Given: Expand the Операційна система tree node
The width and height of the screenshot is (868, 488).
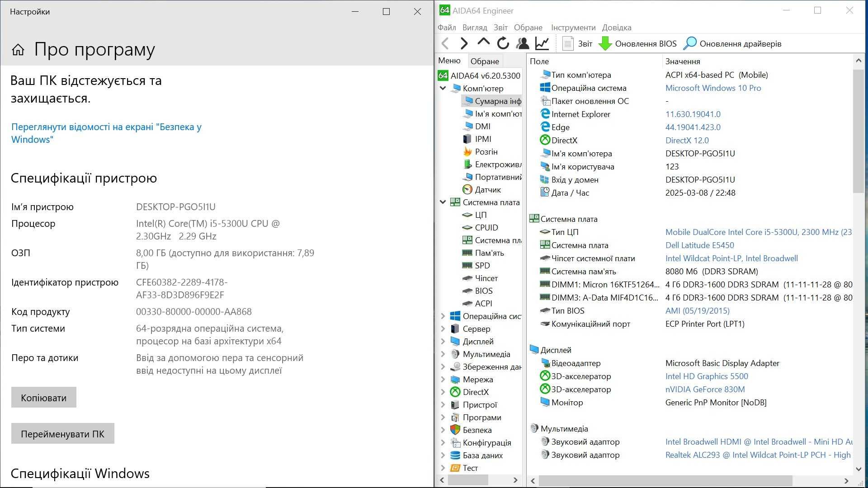Looking at the screenshot, I should tap(443, 316).
